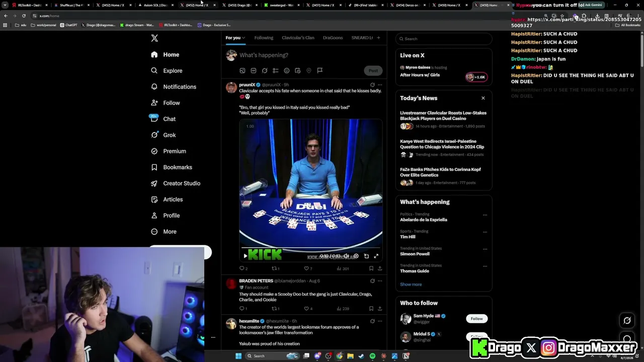This screenshot has width=644, height=362.
Task: Expand the video to fullscreen
Action: tap(376, 256)
